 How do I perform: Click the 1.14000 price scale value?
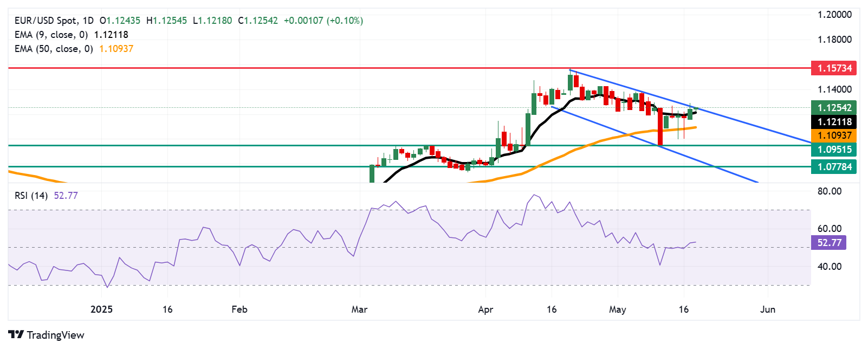[834, 89]
